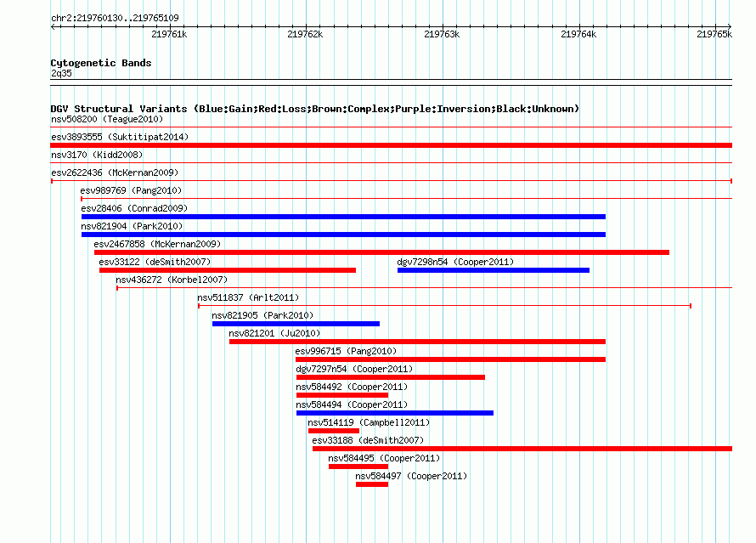Click the Cytogenetic Bands track title

[101, 63]
